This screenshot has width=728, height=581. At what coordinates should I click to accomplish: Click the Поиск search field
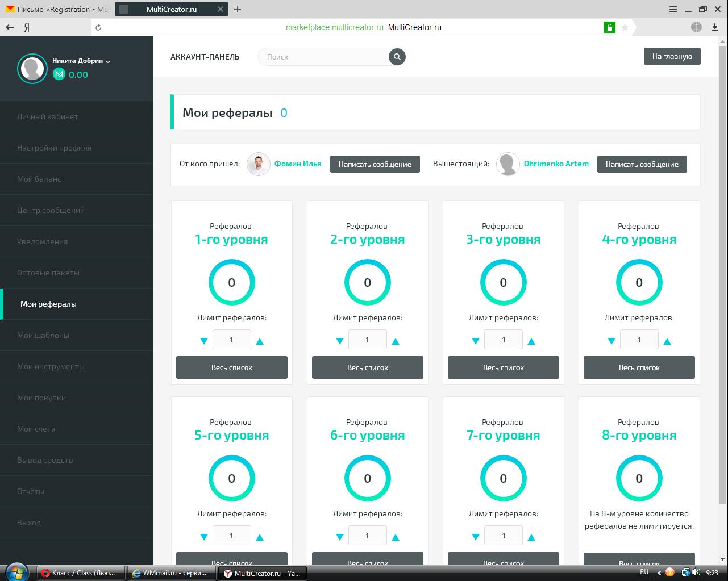[x=324, y=57]
